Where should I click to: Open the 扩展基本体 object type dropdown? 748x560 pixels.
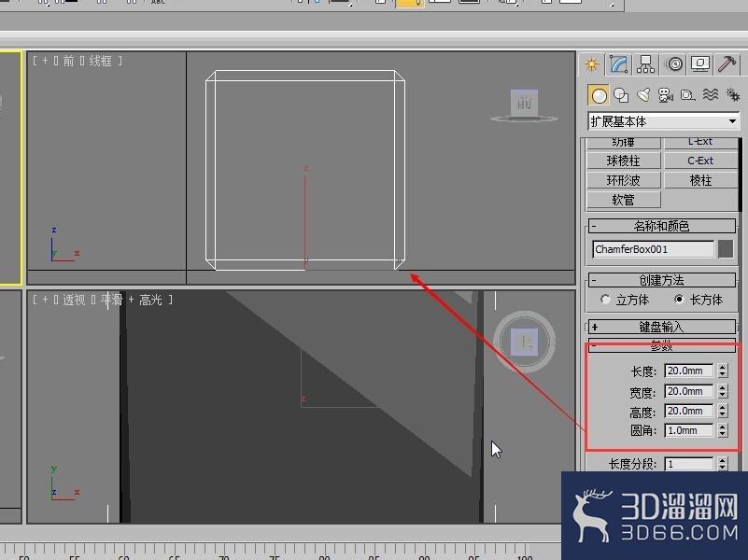pos(664,121)
